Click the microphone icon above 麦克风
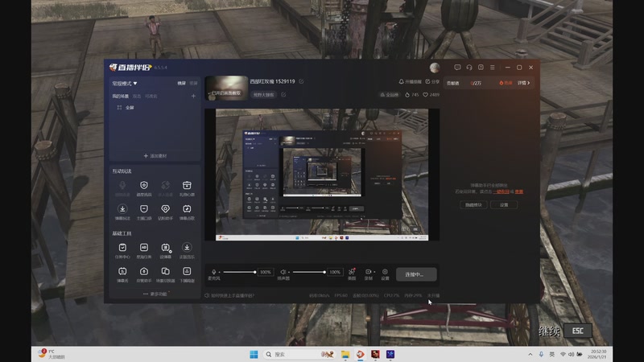 [x=213, y=272]
